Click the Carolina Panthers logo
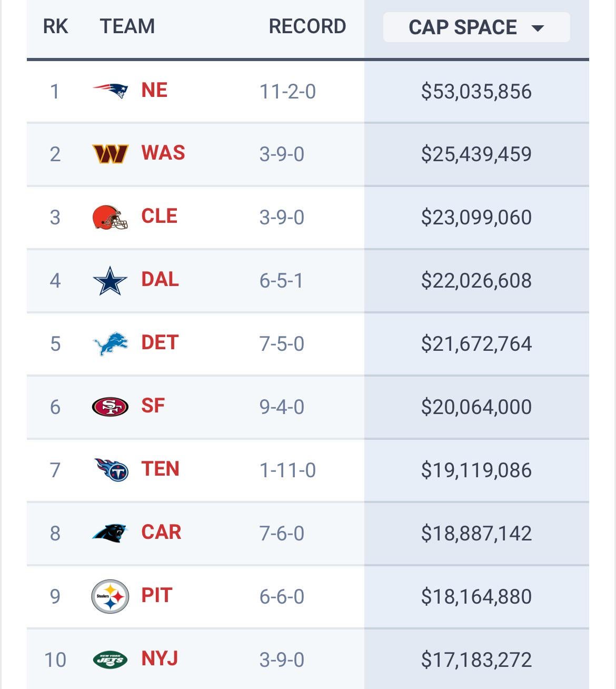The height and width of the screenshot is (689, 616). 110,533
